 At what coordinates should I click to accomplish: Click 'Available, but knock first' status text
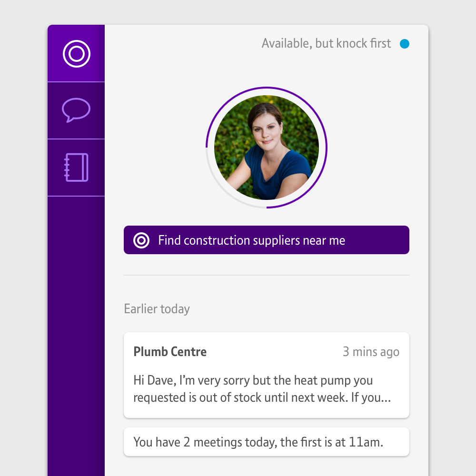[x=326, y=43]
